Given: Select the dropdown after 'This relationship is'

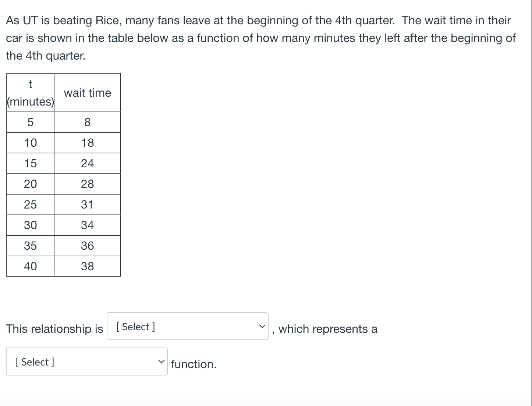Looking at the screenshot, I should [187, 326].
